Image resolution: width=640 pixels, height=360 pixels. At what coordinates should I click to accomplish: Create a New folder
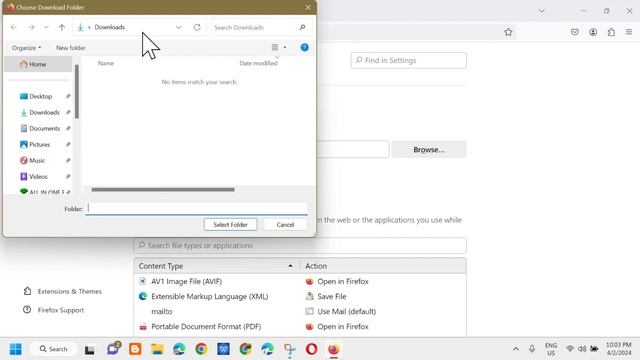click(71, 48)
